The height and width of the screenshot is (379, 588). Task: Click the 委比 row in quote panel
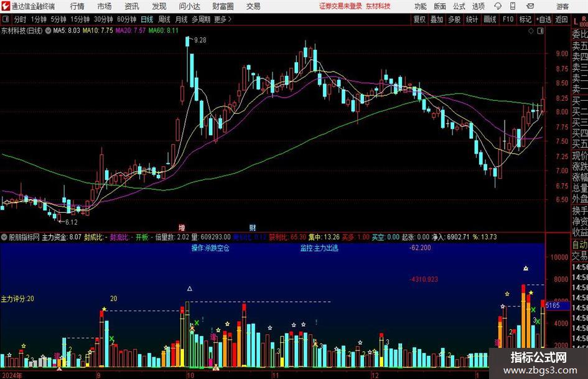pyautogui.click(x=580, y=34)
